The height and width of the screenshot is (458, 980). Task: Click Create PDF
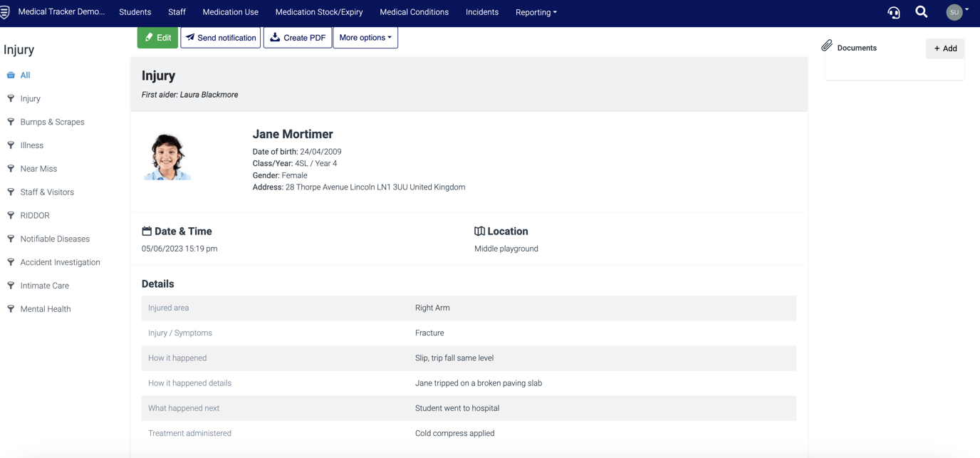pos(297,37)
